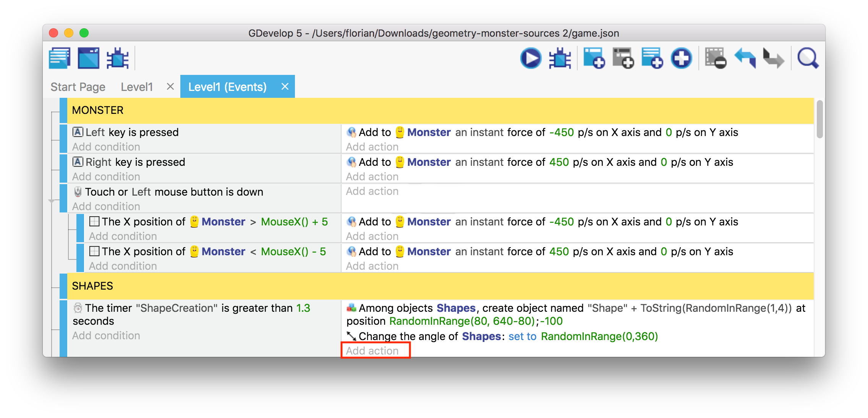The height and width of the screenshot is (418, 868).
Task: Click the round plus add-other-event icon
Action: coord(681,58)
